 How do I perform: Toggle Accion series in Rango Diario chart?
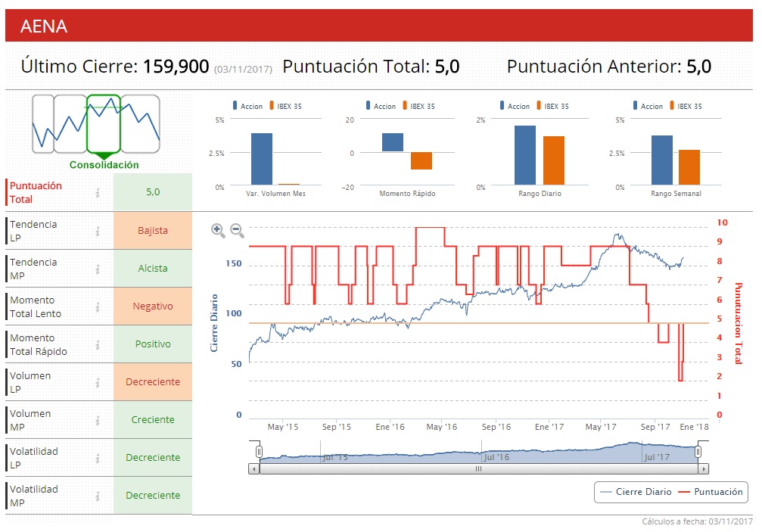click(x=515, y=106)
